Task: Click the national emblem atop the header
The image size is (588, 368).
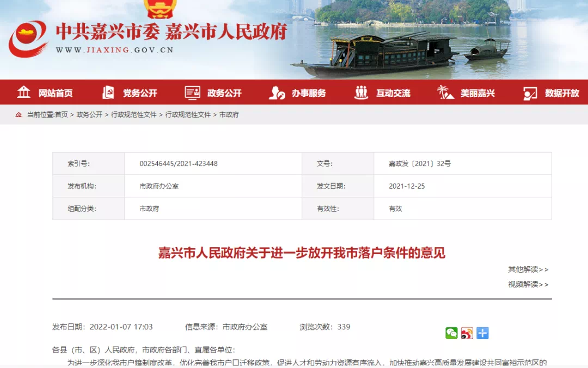Action: click(x=160, y=9)
